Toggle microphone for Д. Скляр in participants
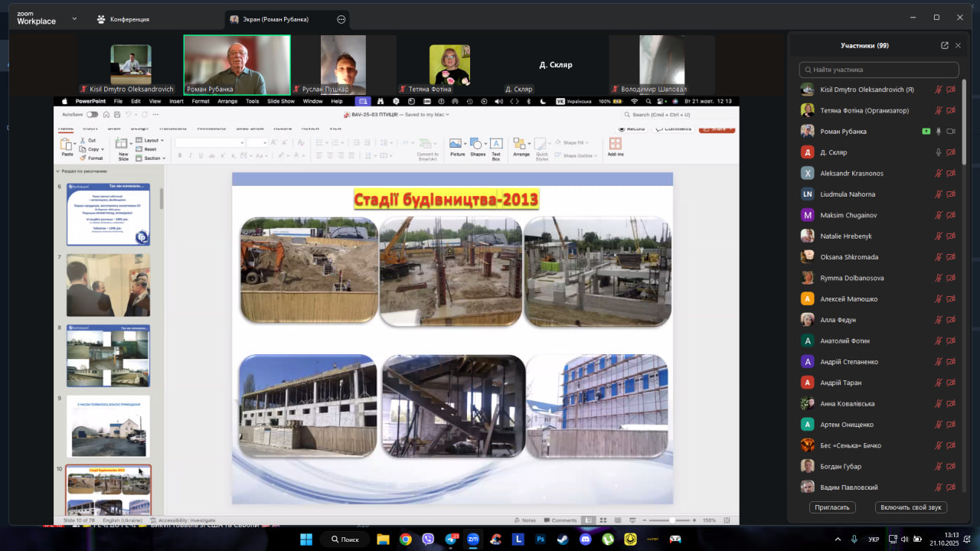Image resolution: width=980 pixels, height=551 pixels. 938,152
